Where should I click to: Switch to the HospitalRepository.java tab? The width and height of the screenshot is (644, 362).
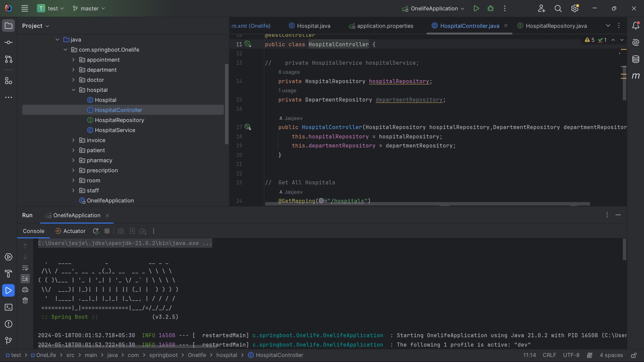(x=552, y=26)
